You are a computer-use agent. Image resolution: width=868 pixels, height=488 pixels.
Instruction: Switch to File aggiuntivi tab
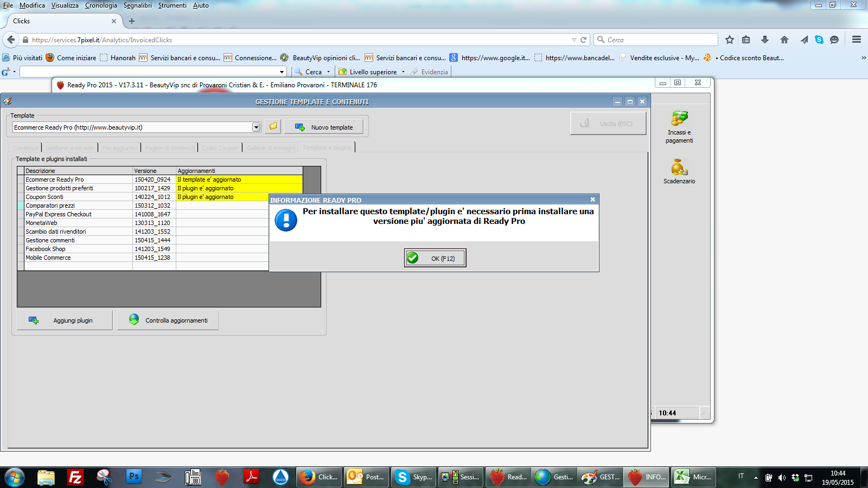120,148
